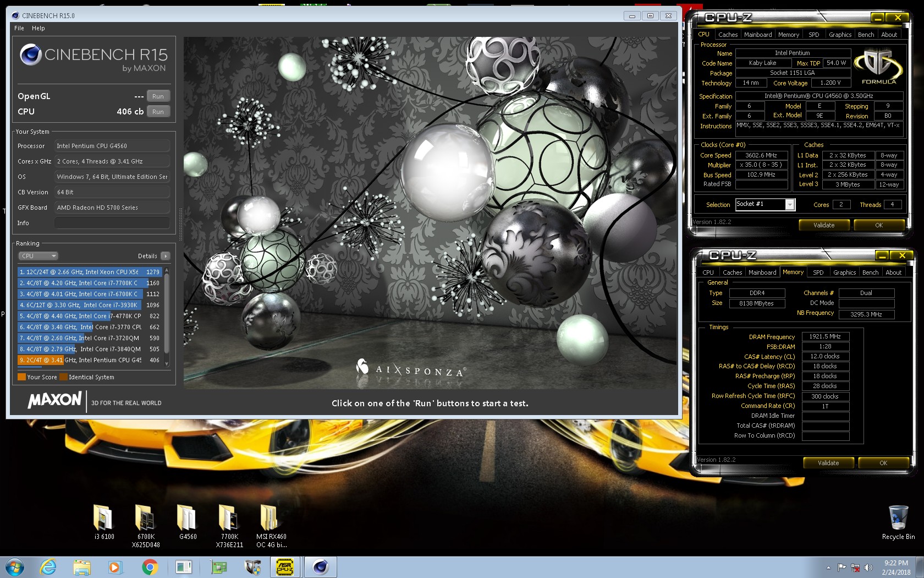Screen dimensions: 924x578
Task: Open the Action Center flag tray icon
Action: (x=842, y=567)
